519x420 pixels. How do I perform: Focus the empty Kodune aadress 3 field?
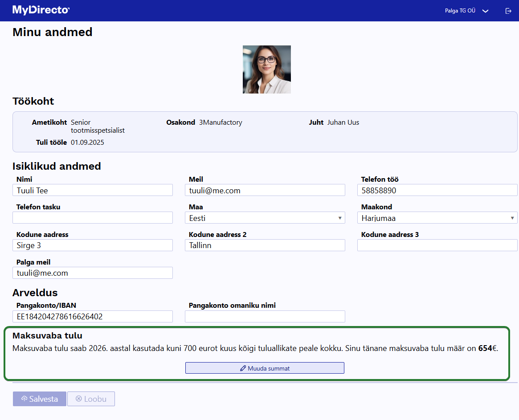click(x=437, y=245)
